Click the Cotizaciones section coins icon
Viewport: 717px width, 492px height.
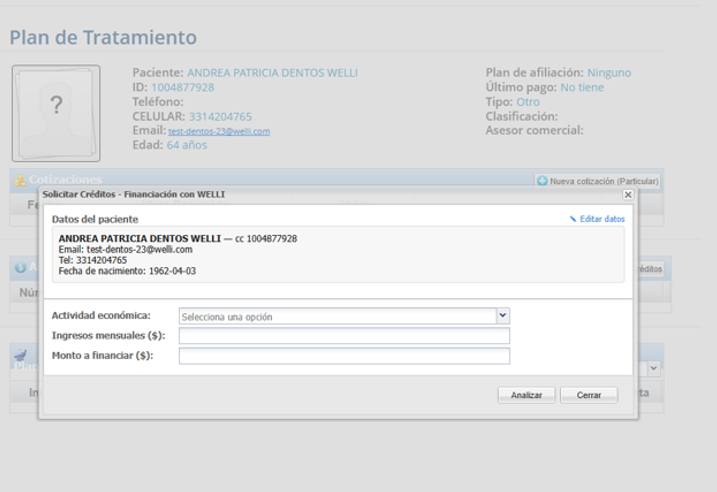pyautogui.click(x=20, y=180)
